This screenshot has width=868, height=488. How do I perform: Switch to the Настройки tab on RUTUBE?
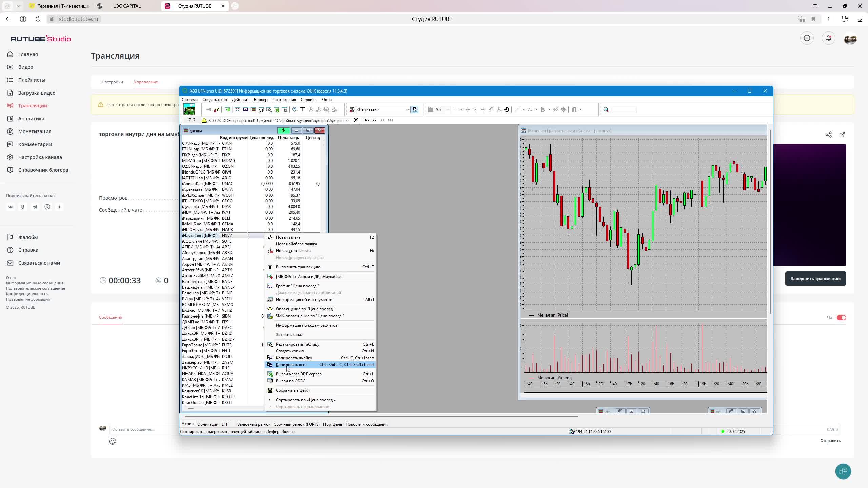click(112, 82)
